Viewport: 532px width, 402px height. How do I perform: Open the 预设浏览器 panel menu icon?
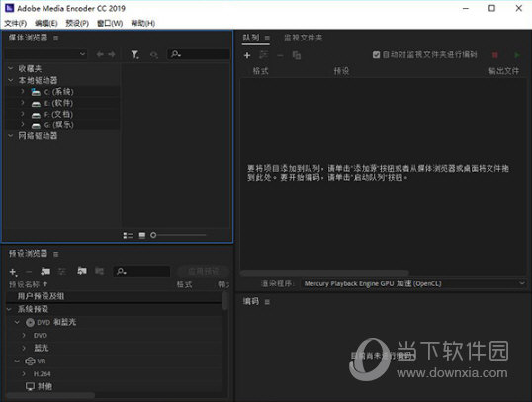pyautogui.click(x=56, y=254)
